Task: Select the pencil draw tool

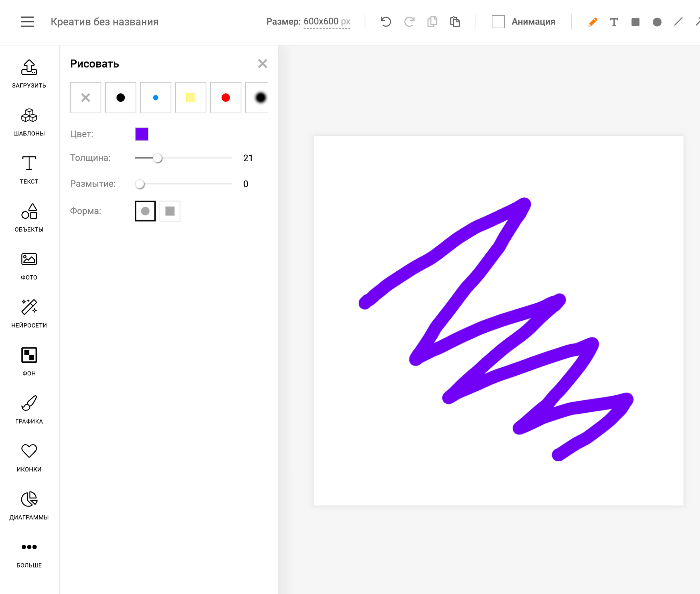Action: click(593, 22)
